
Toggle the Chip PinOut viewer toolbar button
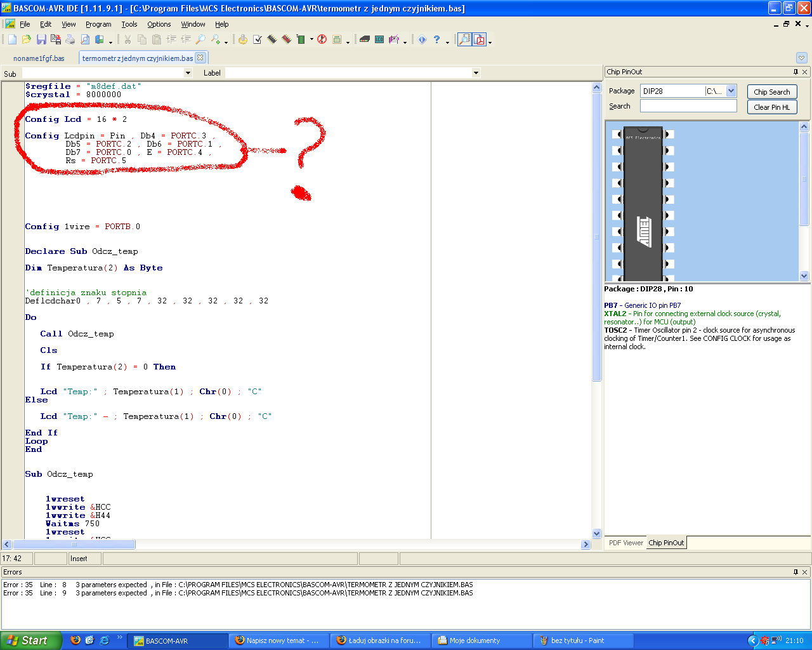point(465,39)
